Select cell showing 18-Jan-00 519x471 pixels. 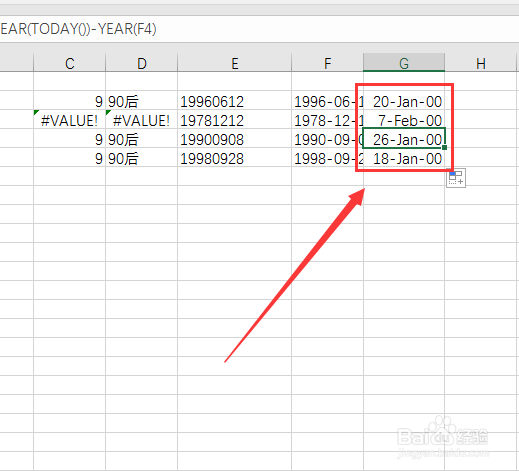click(404, 157)
